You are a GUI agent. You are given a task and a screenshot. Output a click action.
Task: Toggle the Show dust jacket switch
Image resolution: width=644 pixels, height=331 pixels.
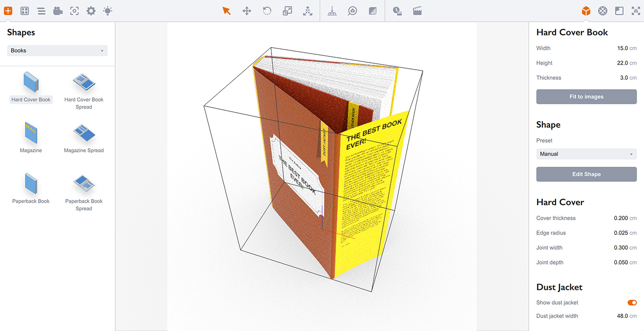click(632, 303)
